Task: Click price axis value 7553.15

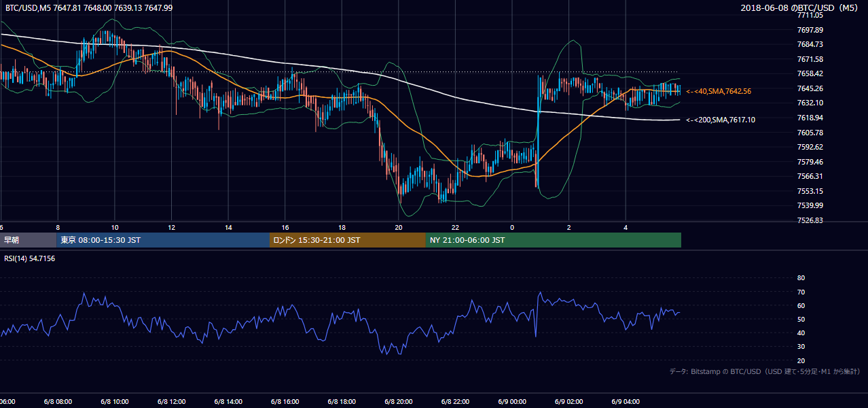Action: (x=810, y=191)
